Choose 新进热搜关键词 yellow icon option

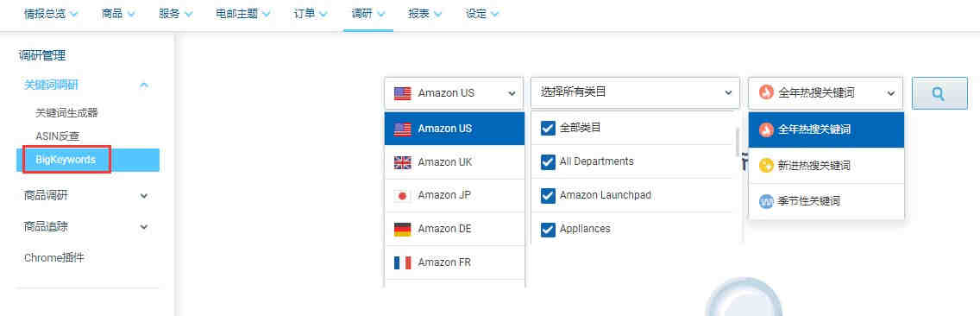coord(826,166)
